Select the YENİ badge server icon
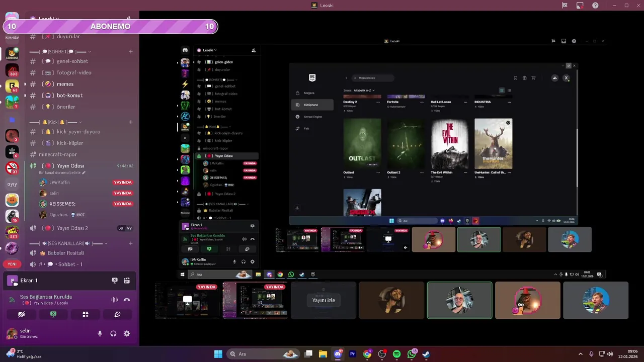Image resolution: width=644 pixels, height=362 pixels. click(x=12, y=264)
